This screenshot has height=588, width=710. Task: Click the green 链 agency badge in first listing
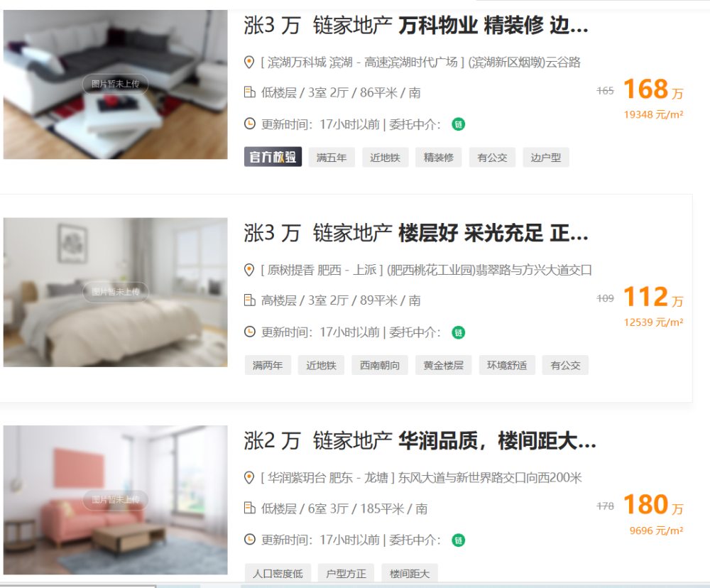(458, 124)
